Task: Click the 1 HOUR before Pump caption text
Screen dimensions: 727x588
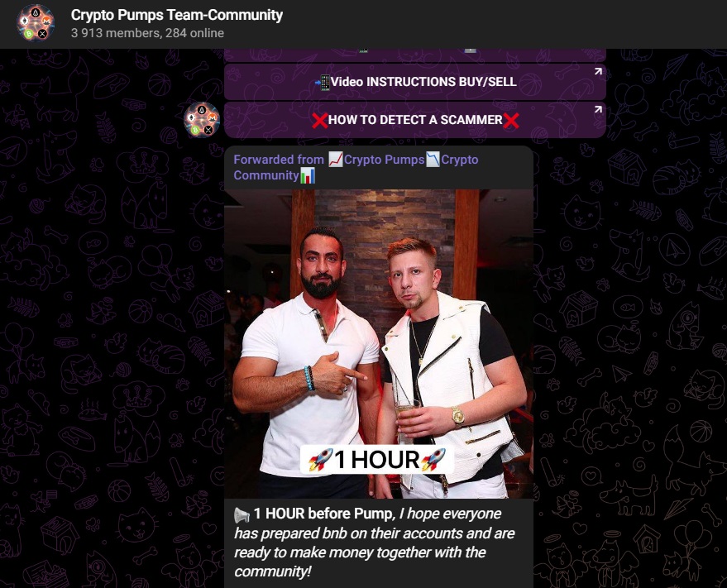Action: click(x=374, y=542)
